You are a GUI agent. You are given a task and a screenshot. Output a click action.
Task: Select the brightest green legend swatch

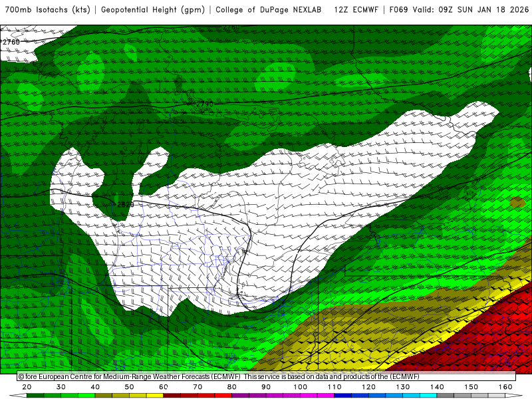click(86, 395)
